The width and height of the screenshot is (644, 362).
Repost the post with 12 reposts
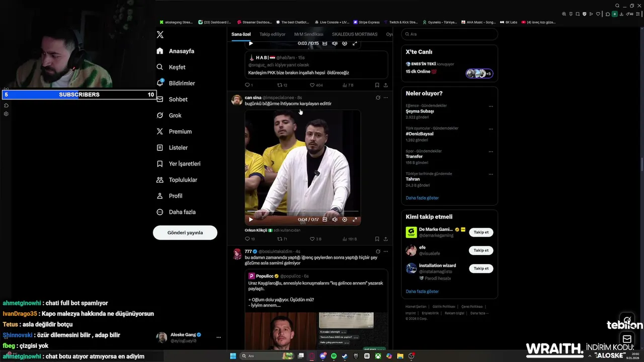click(x=282, y=85)
